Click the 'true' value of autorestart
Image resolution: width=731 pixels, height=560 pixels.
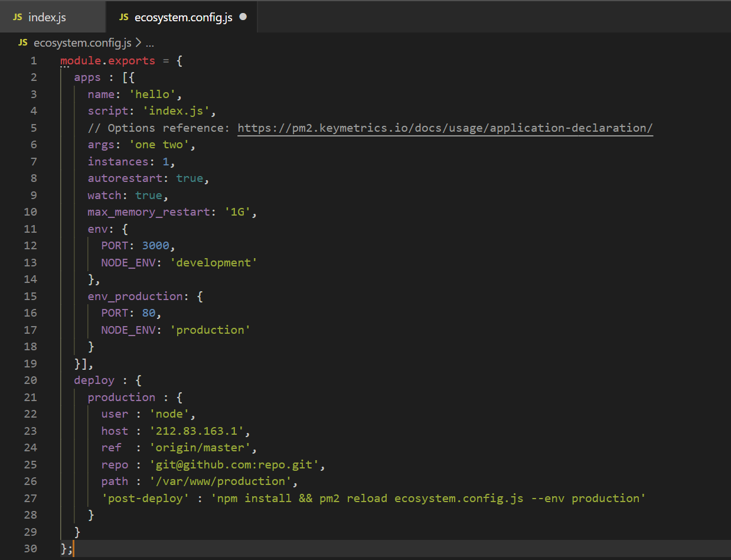(x=190, y=178)
